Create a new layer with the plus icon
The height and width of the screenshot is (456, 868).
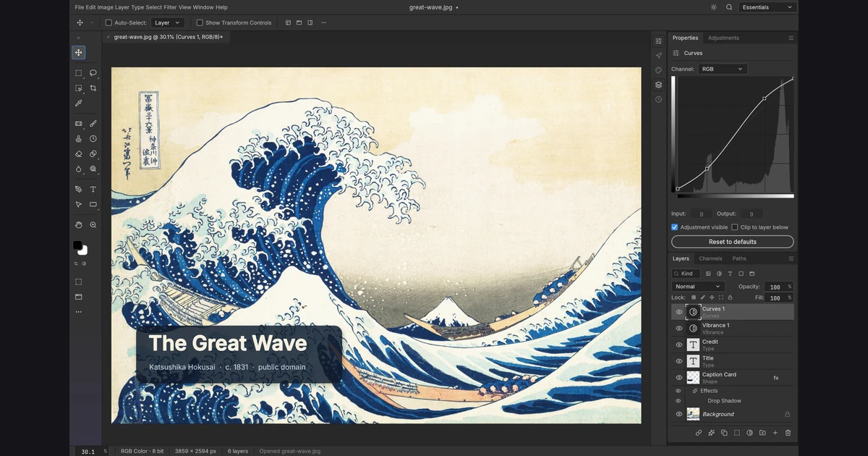click(x=775, y=433)
